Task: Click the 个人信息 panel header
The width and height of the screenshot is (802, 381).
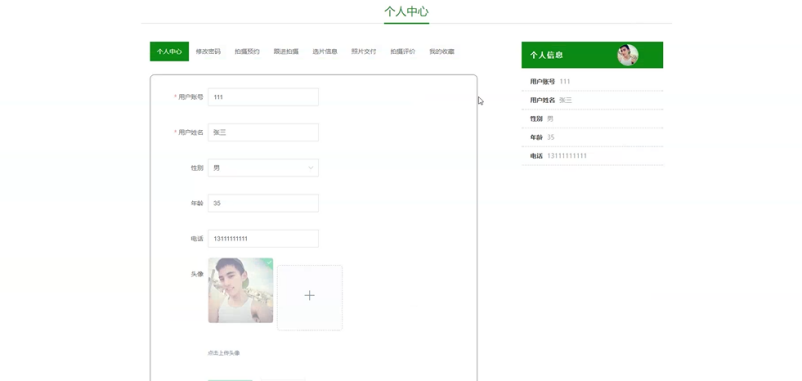Action: pos(592,55)
